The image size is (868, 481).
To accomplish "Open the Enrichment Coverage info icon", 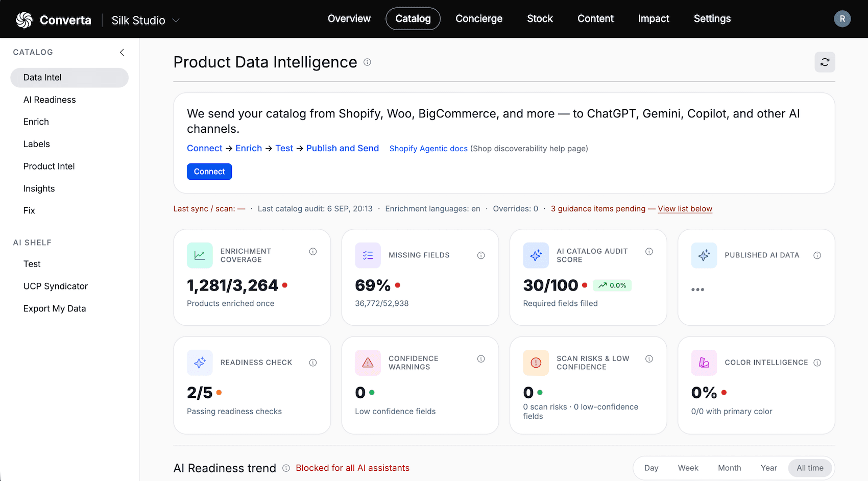I will [x=313, y=251].
